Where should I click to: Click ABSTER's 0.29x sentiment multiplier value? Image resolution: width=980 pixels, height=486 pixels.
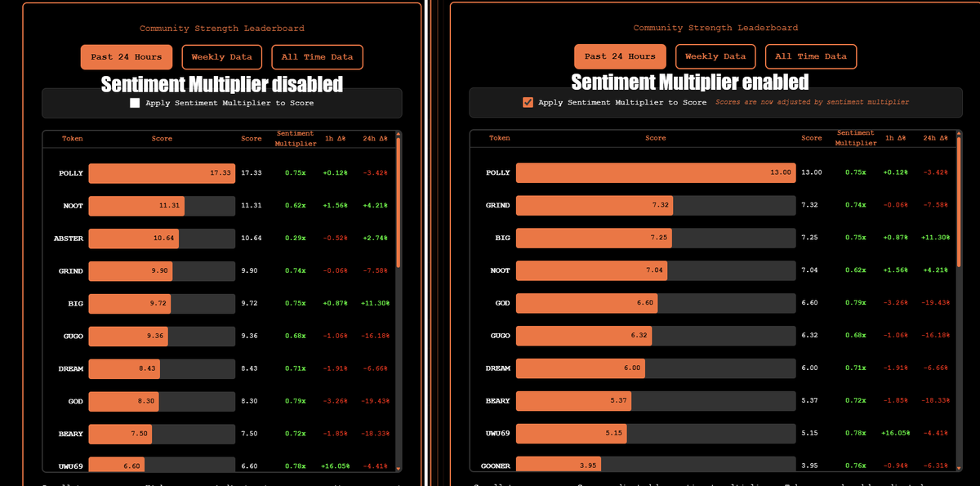click(x=296, y=239)
